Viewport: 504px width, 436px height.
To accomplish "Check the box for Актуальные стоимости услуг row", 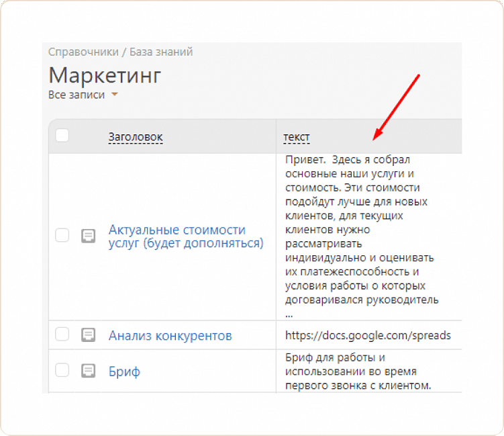I will (x=62, y=235).
